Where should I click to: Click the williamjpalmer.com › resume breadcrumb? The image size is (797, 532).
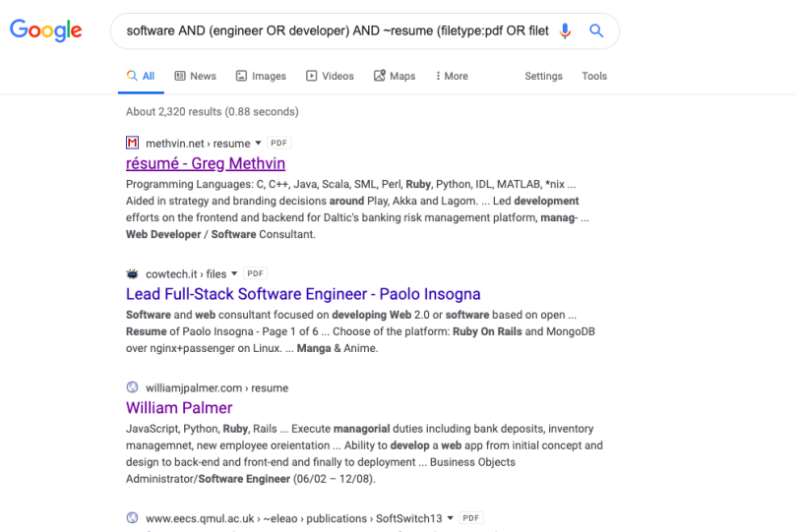217,387
